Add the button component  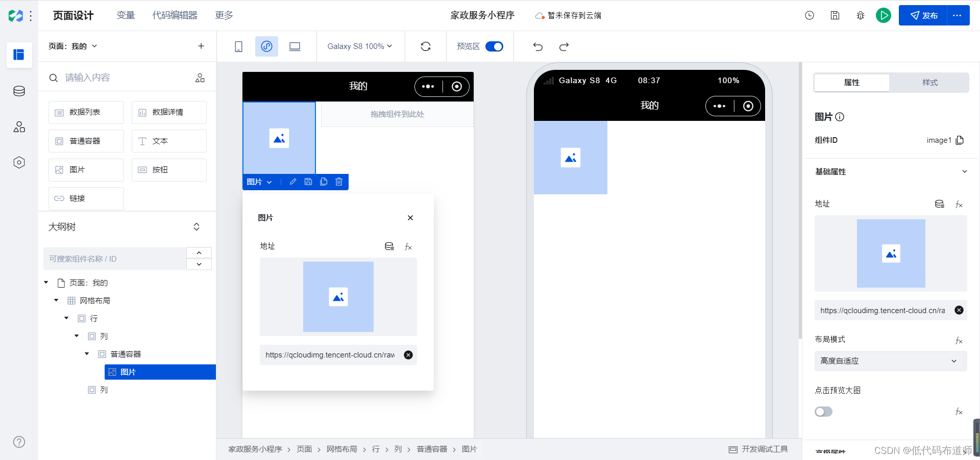tap(169, 170)
